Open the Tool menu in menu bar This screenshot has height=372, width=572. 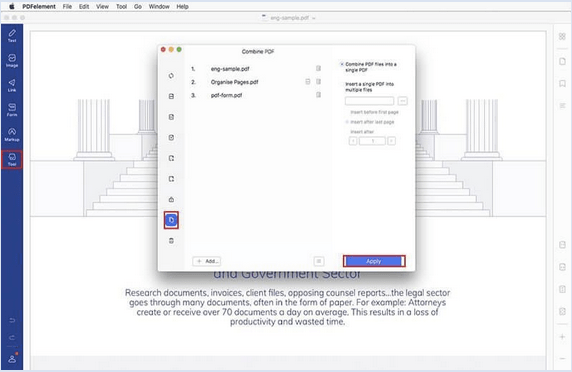[x=121, y=6]
